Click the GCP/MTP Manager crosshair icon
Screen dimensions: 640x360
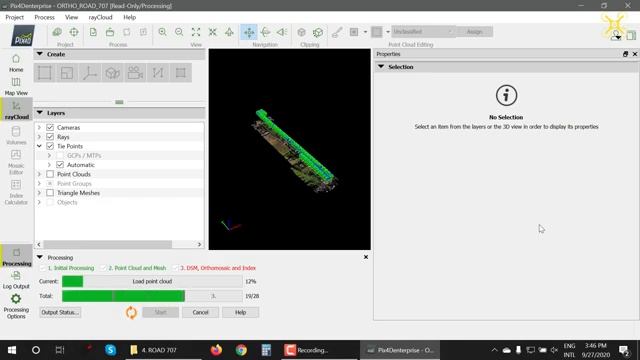pyautogui.click(x=74, y=32)
